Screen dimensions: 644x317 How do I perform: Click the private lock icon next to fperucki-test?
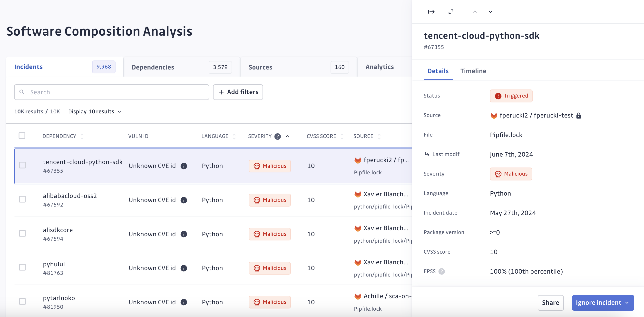pos(578,116)
